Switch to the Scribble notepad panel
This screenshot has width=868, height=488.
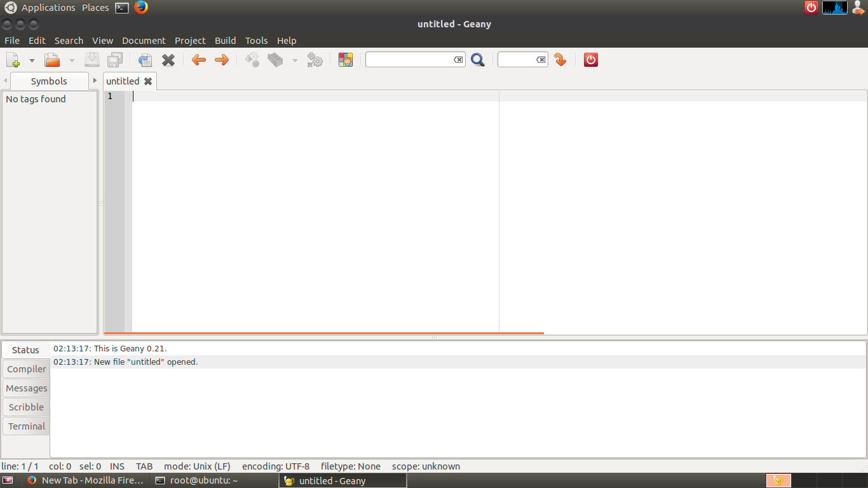point(25,407)
